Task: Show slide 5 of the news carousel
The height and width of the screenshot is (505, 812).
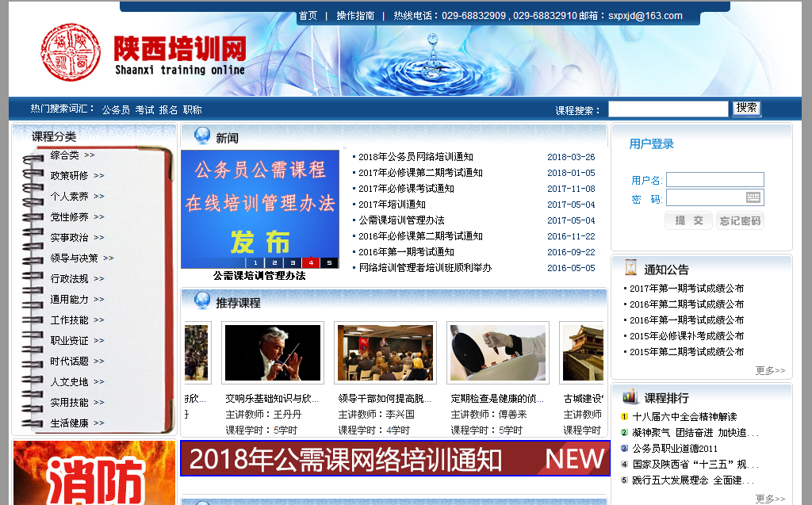Action: point(329,262)
